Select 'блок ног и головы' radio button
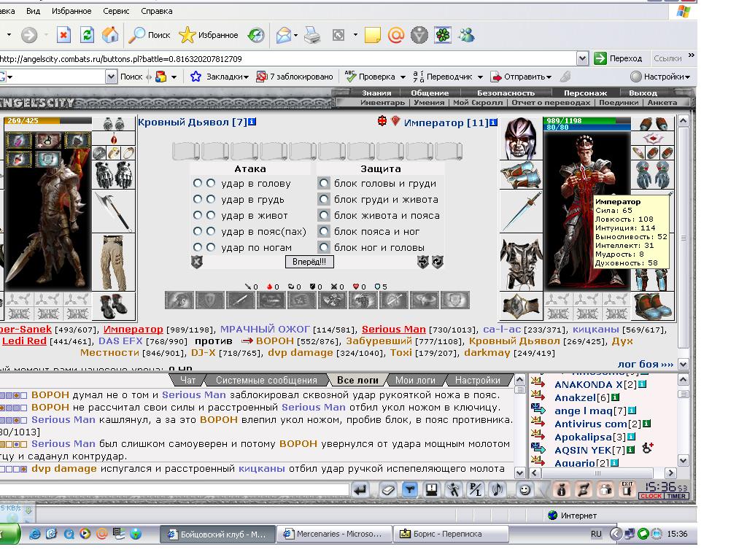Viewport: 747px width, 560px height. pos(324,247)
